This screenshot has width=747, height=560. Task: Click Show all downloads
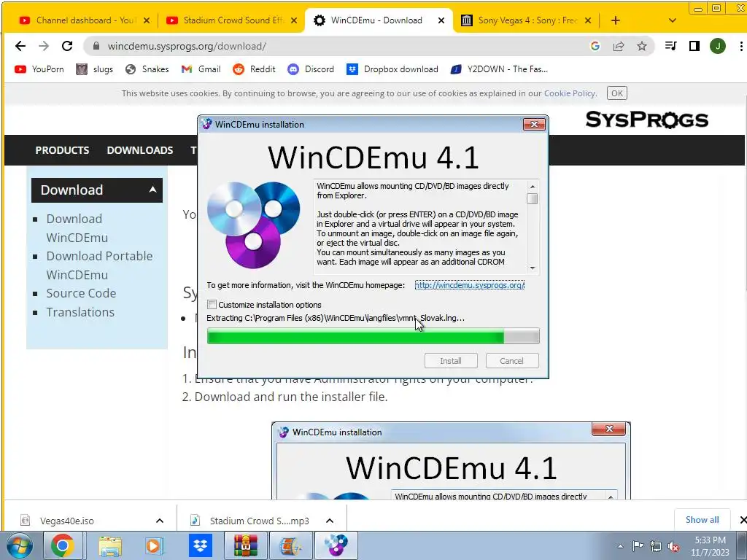[x=703, y=520]
